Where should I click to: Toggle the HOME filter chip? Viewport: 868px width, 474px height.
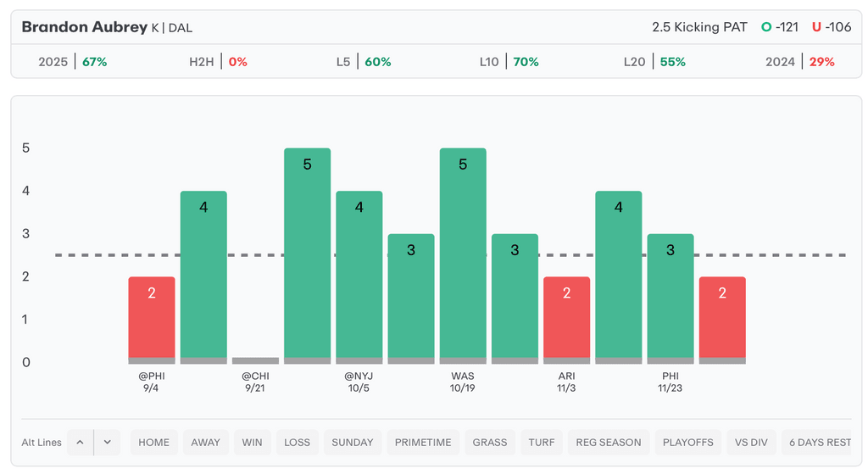point(153,442)
